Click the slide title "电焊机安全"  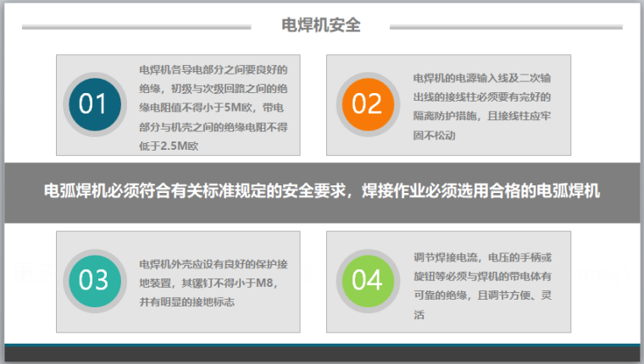(x=321, y=25)
